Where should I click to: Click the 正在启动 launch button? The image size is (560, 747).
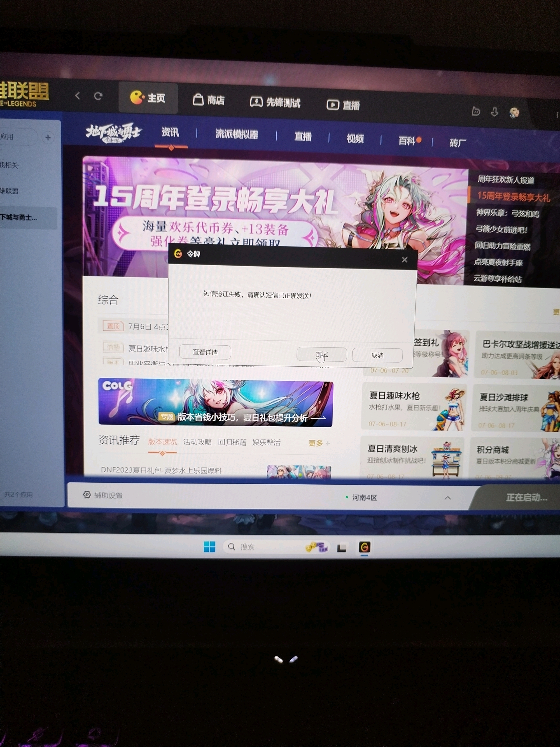pyautogui.click(x=518, y=497)
